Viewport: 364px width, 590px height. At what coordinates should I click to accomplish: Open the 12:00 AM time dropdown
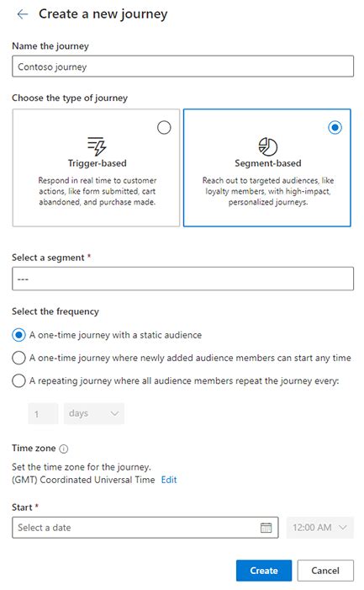point(320,528)
